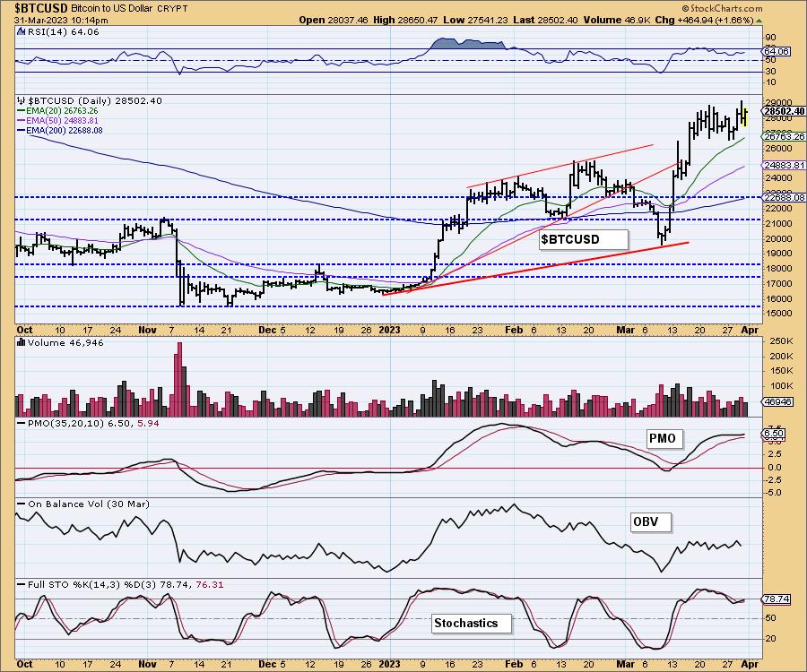Click the 24000 price axis label

(778, 178)
